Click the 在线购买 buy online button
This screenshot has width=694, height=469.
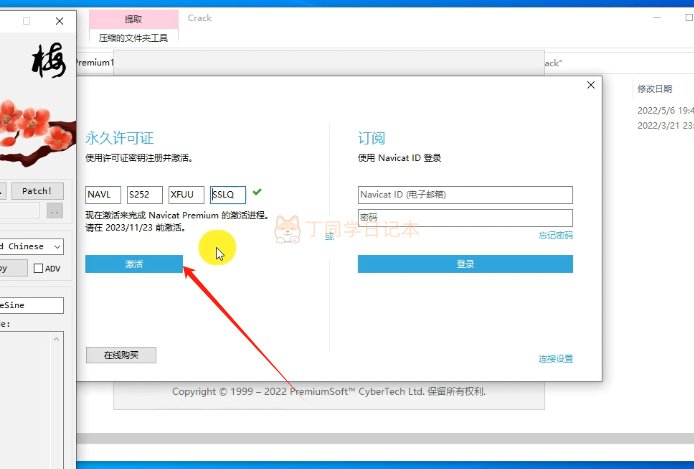pyautogui.click(x=121, y=355)
